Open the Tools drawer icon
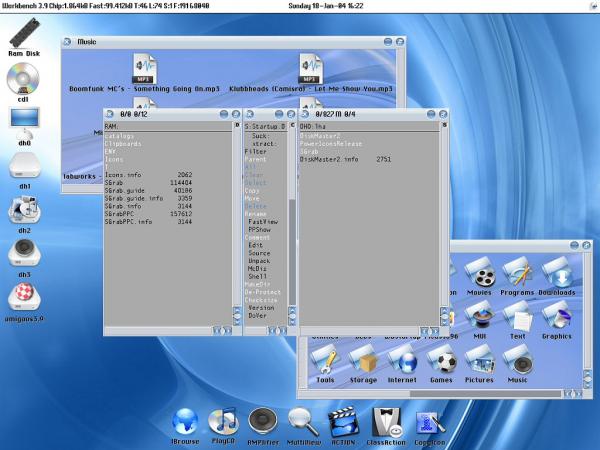 (325, 360)
